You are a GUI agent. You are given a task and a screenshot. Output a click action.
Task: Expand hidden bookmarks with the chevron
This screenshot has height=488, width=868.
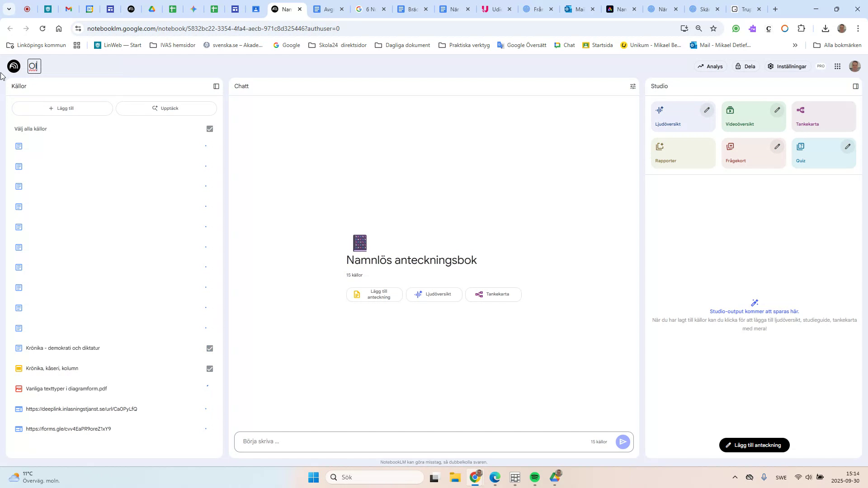click(795, 45)
